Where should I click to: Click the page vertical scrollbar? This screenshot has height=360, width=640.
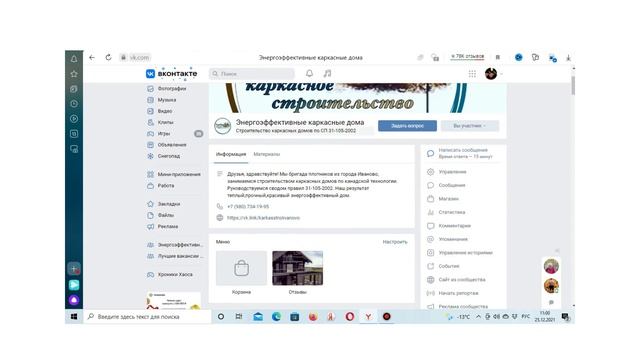point(573,86)
